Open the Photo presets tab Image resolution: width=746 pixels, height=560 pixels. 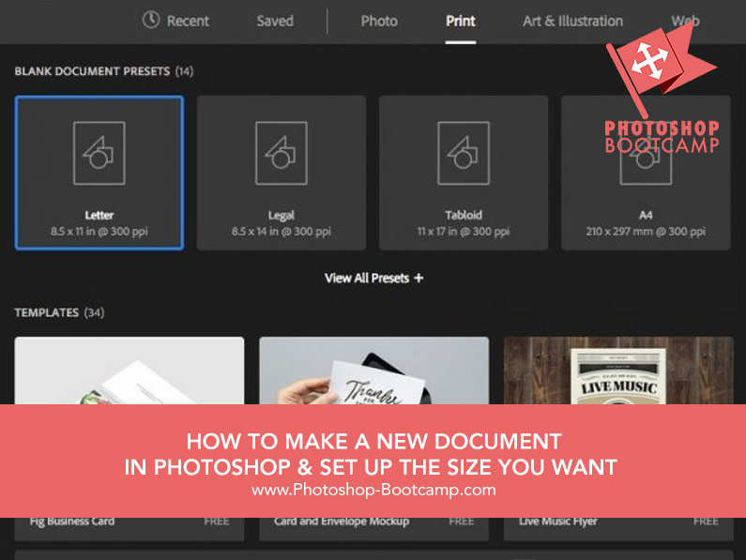[x=379, y=21]
